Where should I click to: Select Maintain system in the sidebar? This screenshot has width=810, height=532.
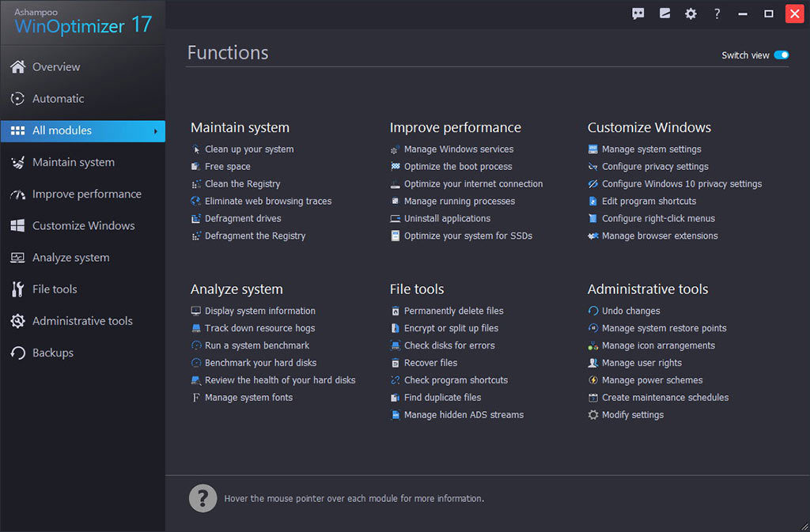(73, 163)
